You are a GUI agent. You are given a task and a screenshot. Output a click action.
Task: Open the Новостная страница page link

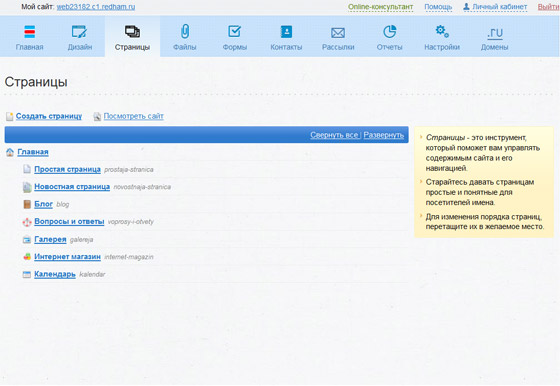pos(72,187)
